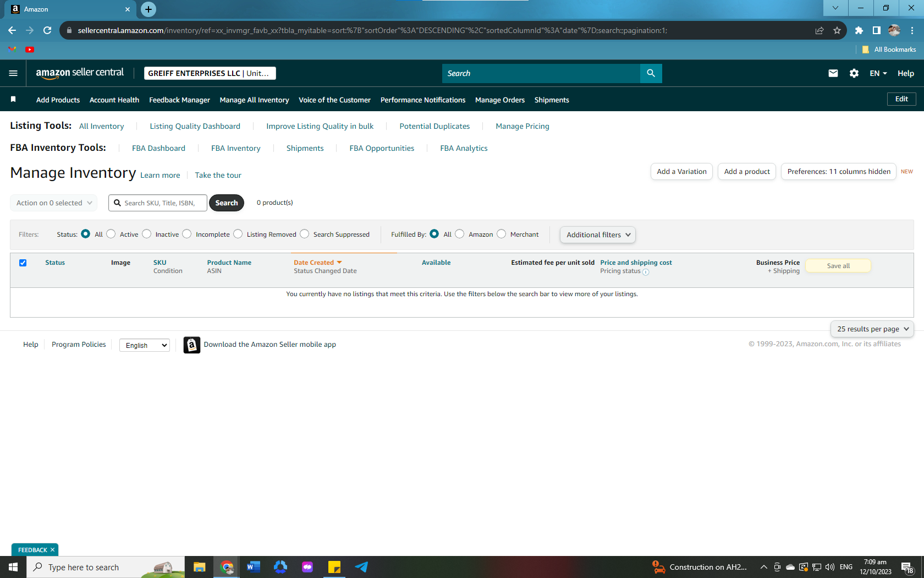Image resolution: width=924 pixels, height=578 pixels.
Task: Reload the current browser page
Action: (x=47, y=30)
